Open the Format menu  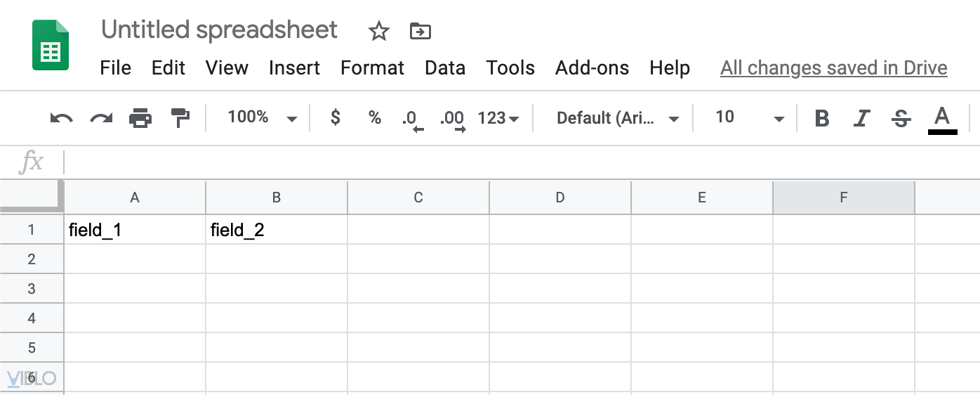click(372, 68)
